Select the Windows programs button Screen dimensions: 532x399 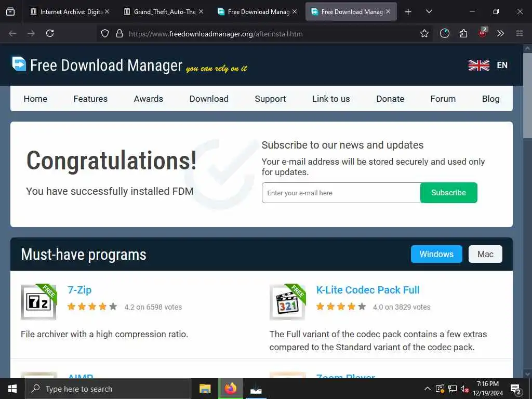click(436, 254)
